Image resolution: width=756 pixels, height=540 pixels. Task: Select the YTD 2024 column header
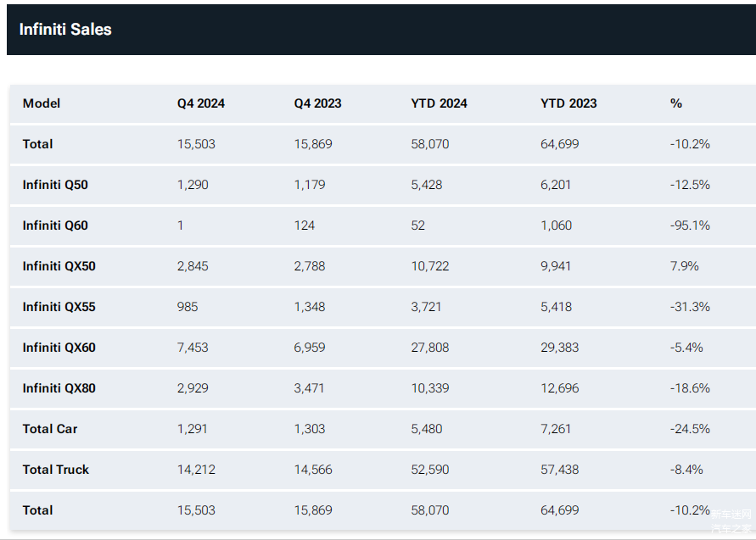(x=439, y=103)
